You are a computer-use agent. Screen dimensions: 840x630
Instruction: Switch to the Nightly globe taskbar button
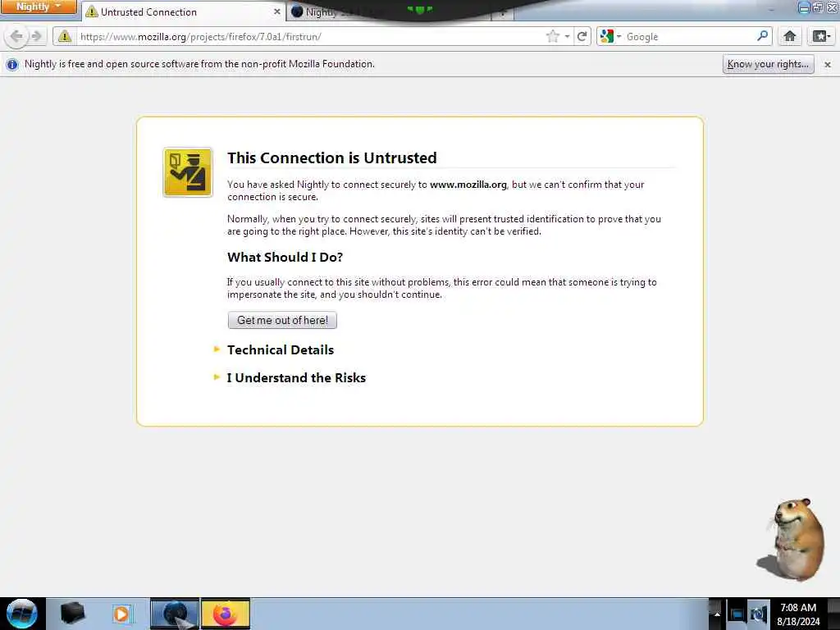(x=174, y=614)
